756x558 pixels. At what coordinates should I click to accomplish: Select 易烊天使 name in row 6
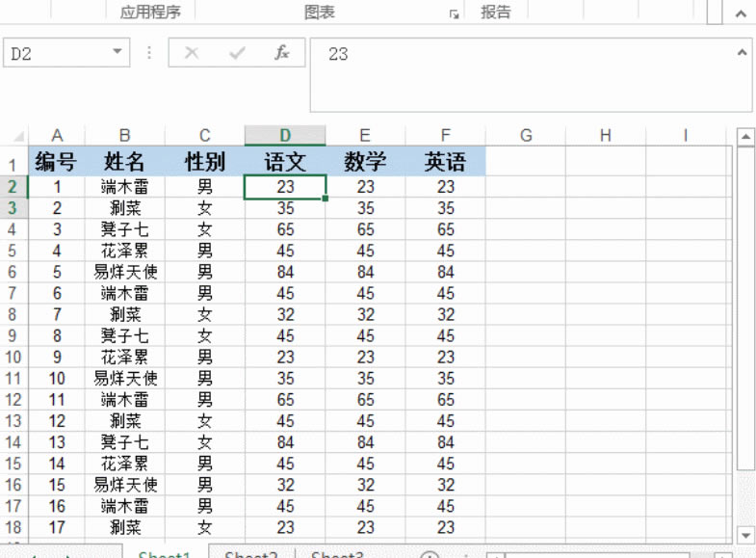[125, 272]
